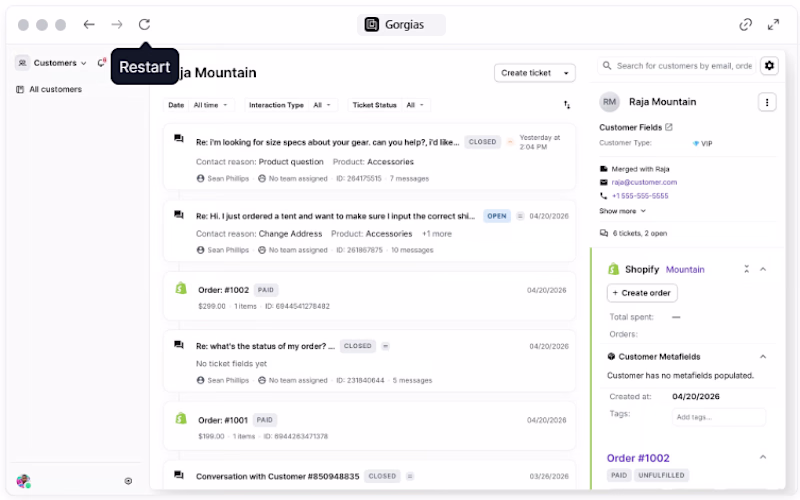Click the Merged with Raja entry

tap(640, 169)
